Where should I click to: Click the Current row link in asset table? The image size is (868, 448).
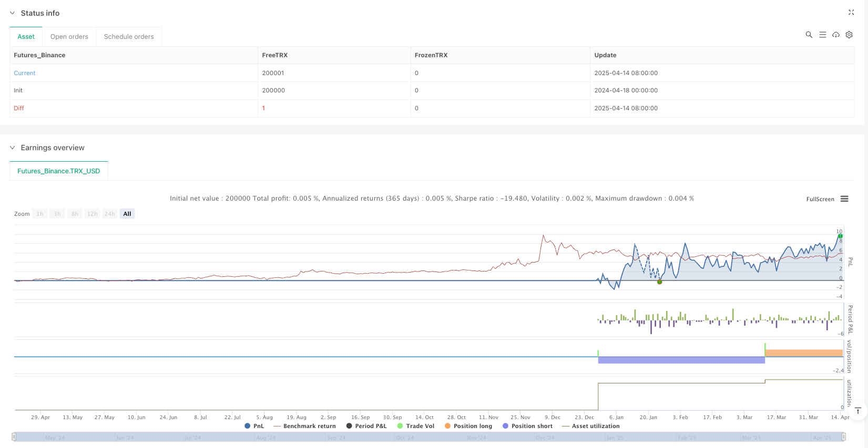point(25,73)
